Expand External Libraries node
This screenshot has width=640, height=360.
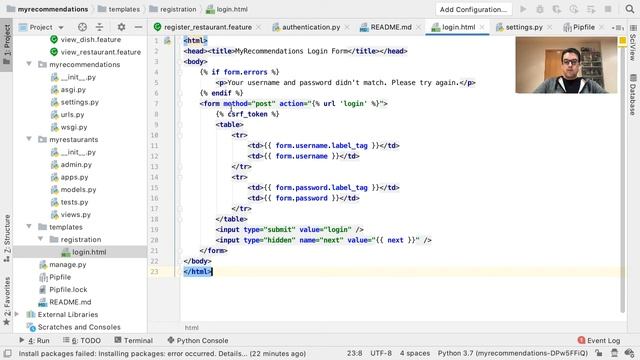coord(17,314)
